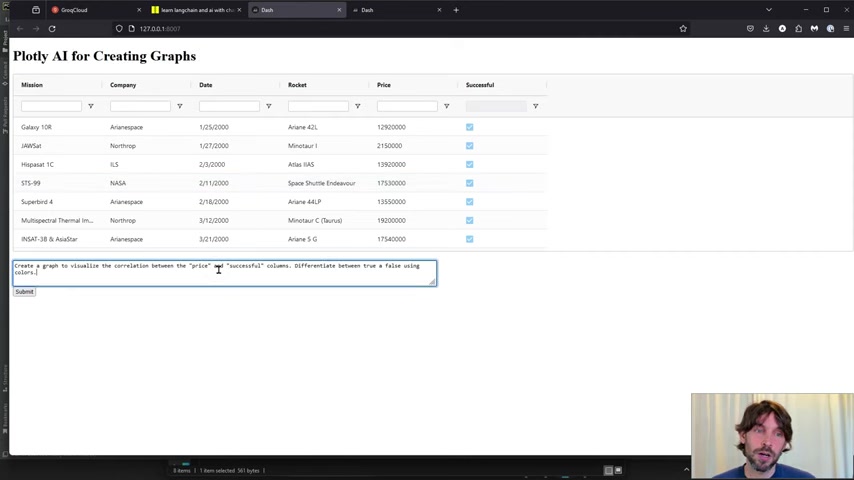Click the address bar URL 127.0.0.1:8007
This screenshot has width=854, height=480.
click(160, 29)
